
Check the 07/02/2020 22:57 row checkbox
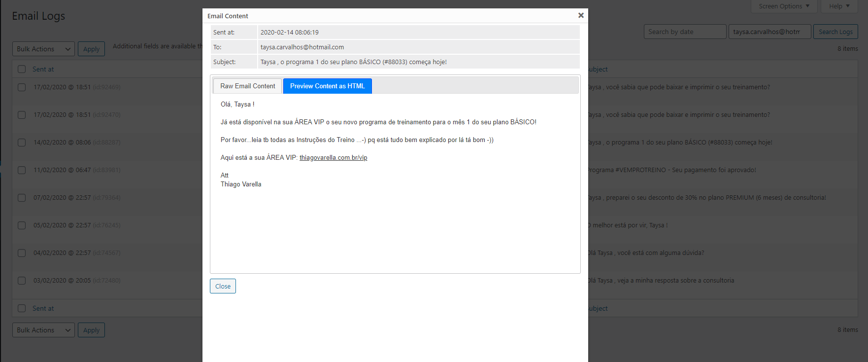[x=22, y=197]
